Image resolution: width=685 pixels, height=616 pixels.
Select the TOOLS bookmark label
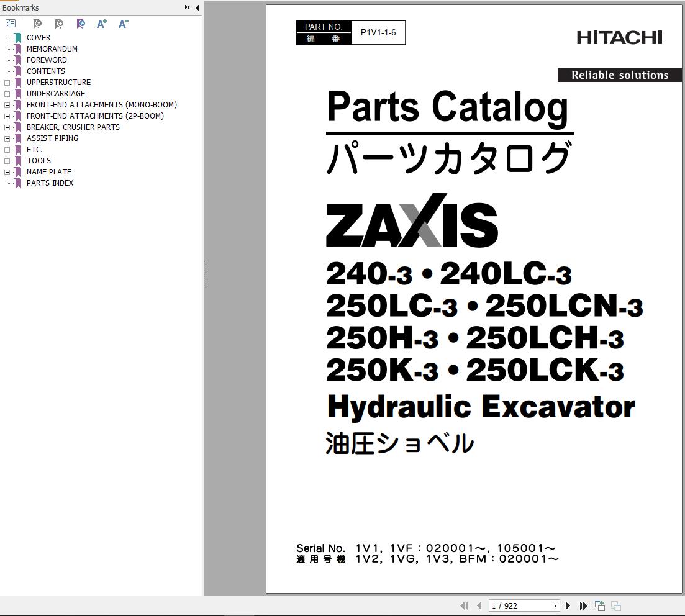tap(39, 161)
